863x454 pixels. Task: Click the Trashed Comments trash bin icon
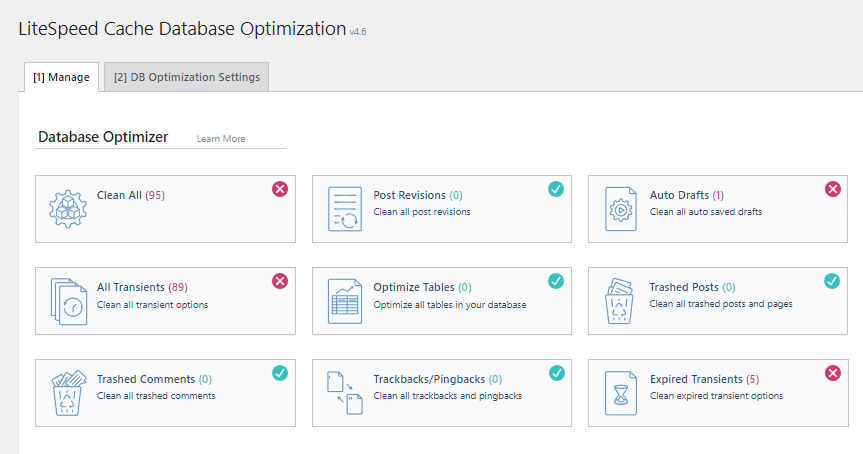coord(69,393)
